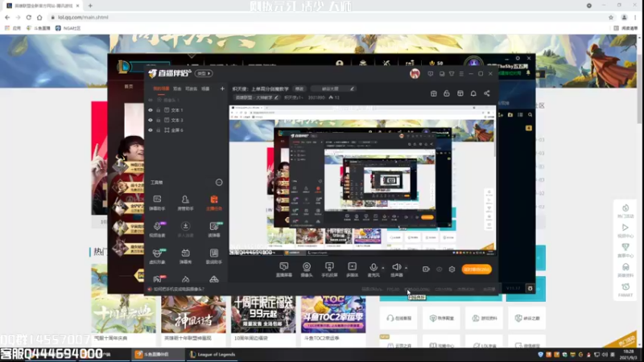The height and width of the screenshot is (362, 644).
Task: Add a new scene with plus button
Action: point(222,88)
